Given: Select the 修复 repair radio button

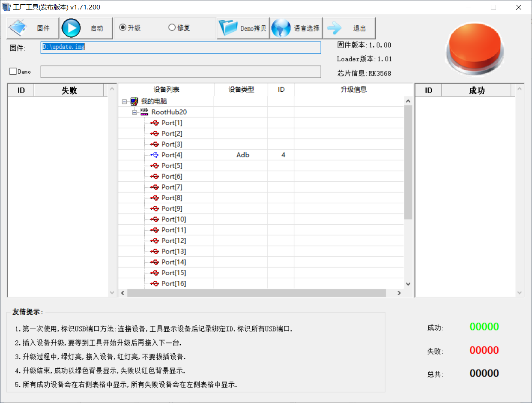Looking at the screenshot, I should tap(172, 27).
